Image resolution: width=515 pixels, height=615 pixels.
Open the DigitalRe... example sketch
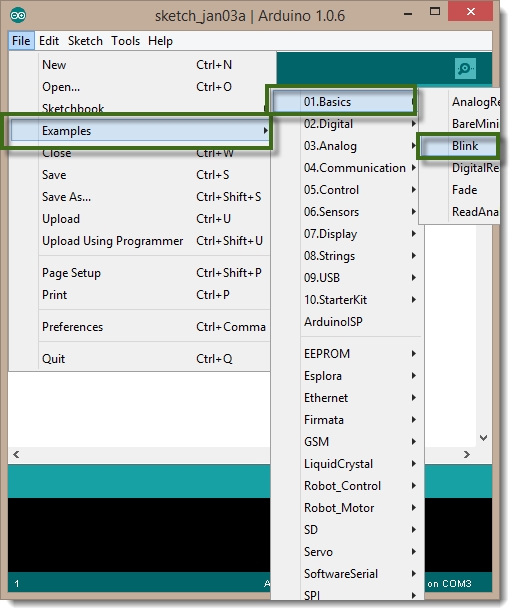[x=460, y=168]
